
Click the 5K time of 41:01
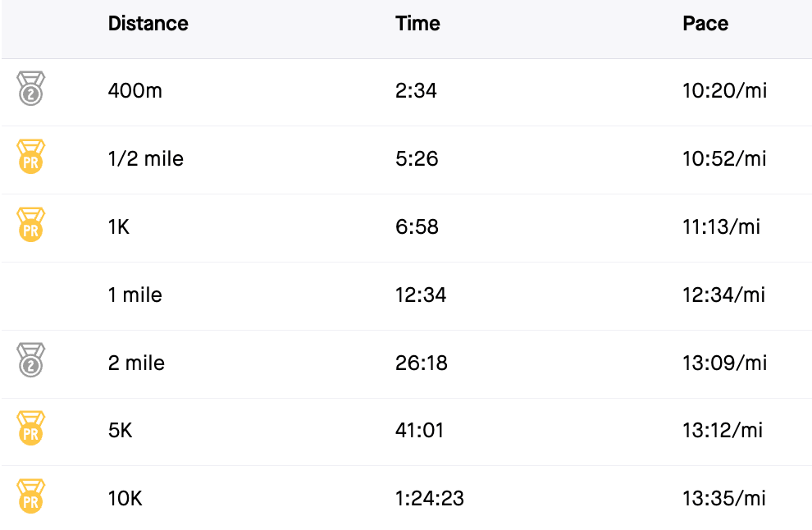[x=419, y=430]
